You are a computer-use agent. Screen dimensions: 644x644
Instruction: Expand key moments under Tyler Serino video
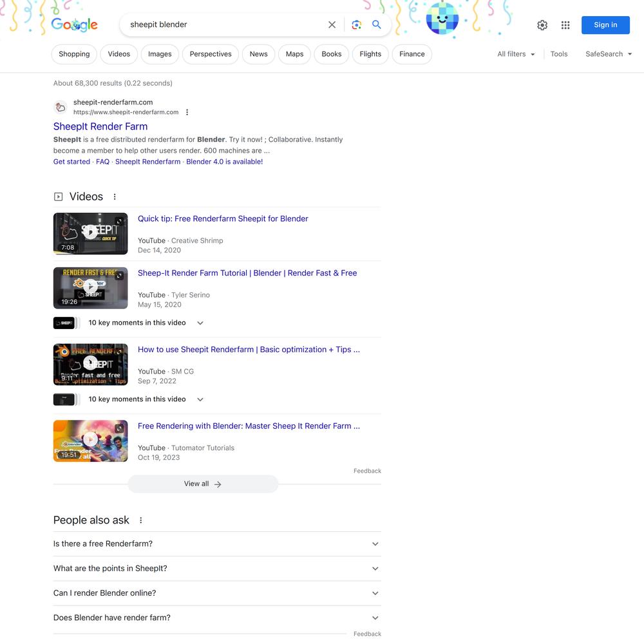point(200,323)
